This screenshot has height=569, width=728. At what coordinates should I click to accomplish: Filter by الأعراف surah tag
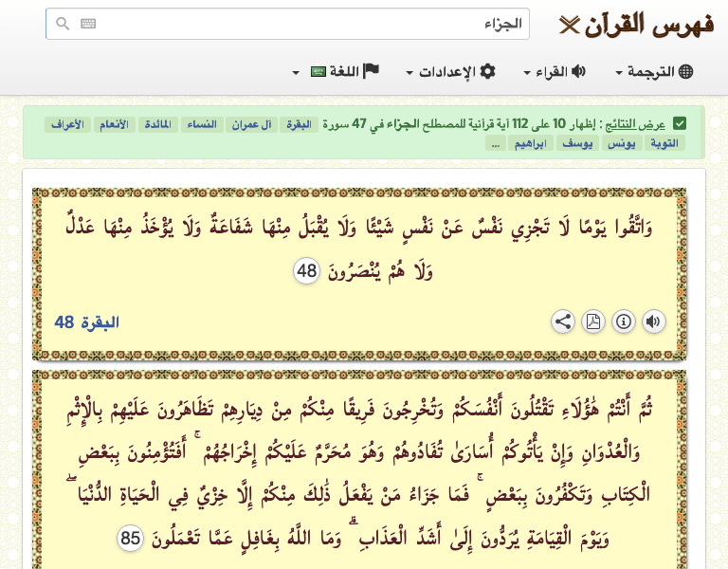pos(68,124)
